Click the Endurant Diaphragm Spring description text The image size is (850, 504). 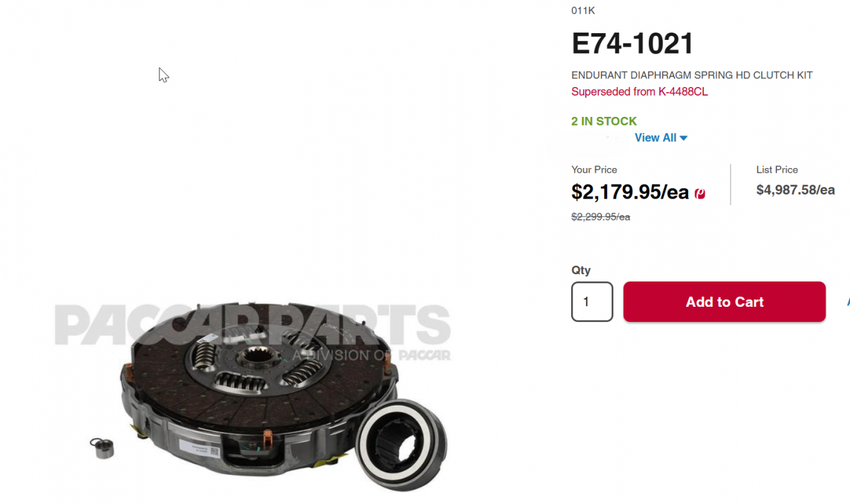coord(692,75)
